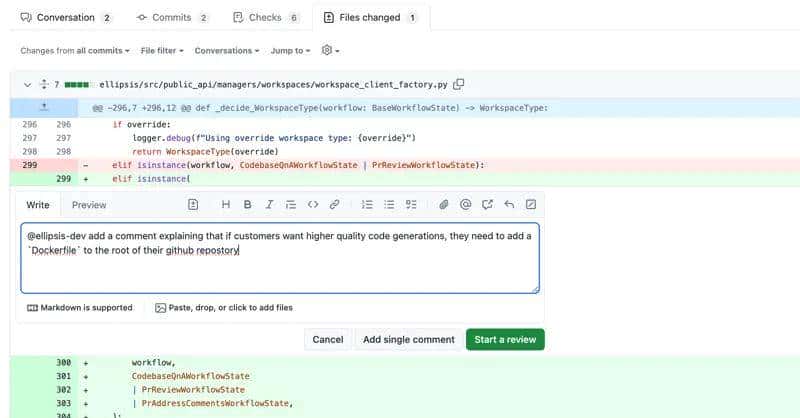Open the diff settings gear dropdown
800x418 pixels.
(x=330, y=50)
